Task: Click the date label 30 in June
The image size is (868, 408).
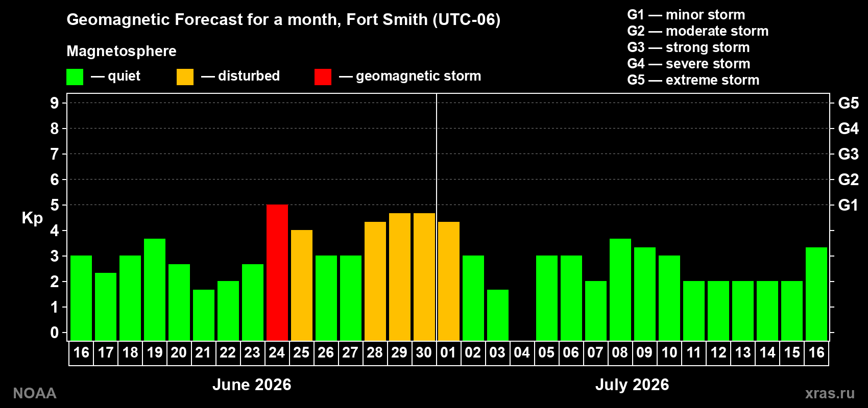Action: tap(424, 352)
